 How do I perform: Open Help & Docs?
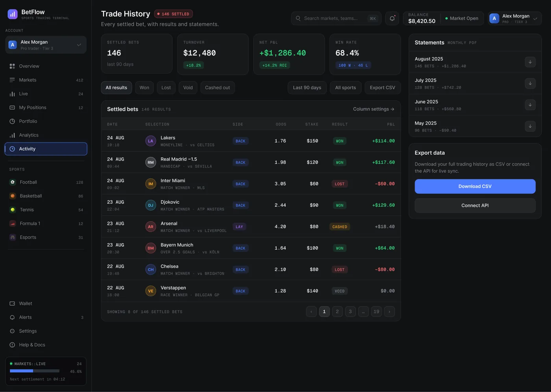[x=46, y=345]
